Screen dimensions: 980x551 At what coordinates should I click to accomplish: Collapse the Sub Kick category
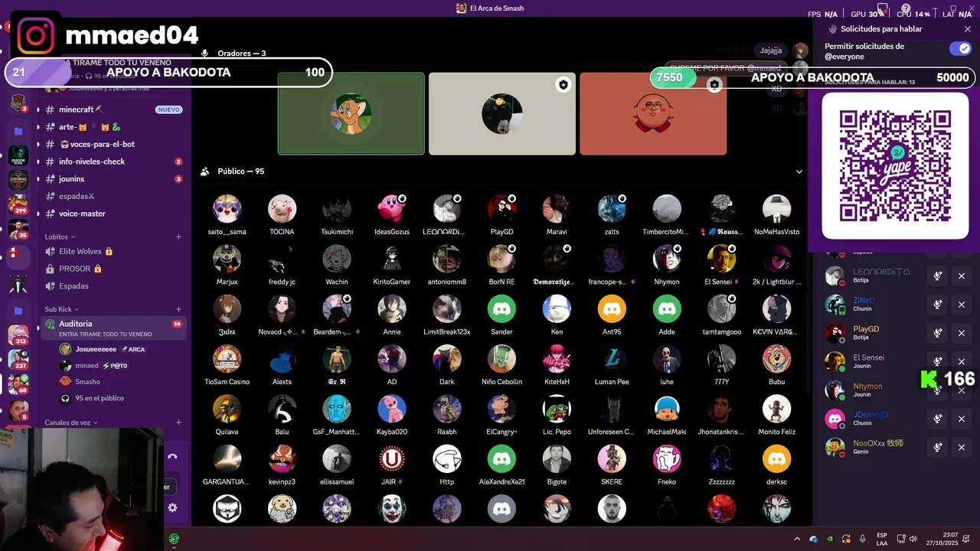[x=61, y=310]
